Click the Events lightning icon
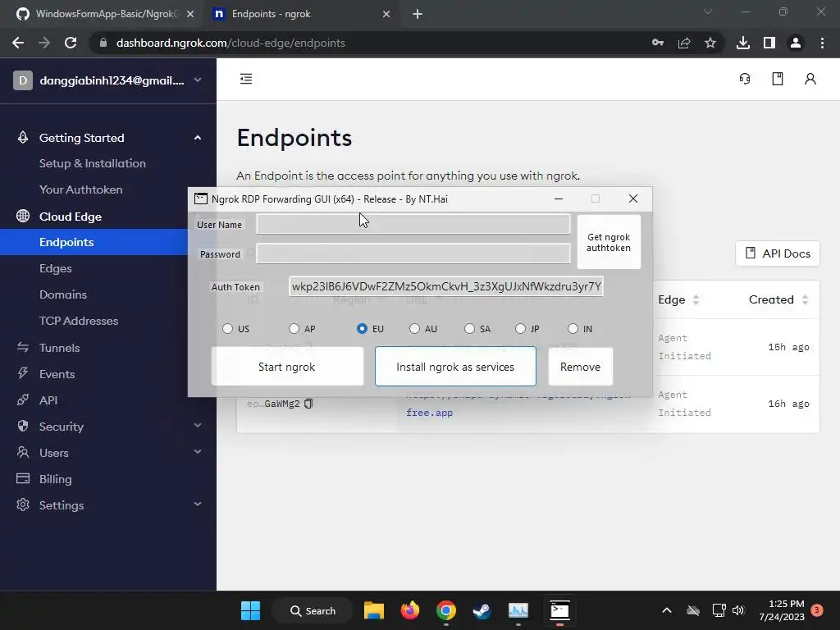The image size is (840, 630). click(x=22, y=373)
